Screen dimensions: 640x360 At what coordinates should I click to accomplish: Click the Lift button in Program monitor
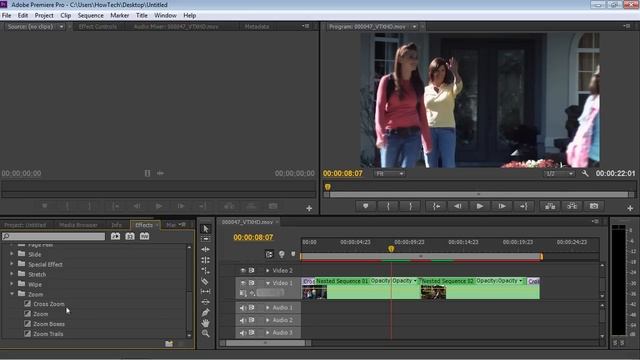pos(550,206)
